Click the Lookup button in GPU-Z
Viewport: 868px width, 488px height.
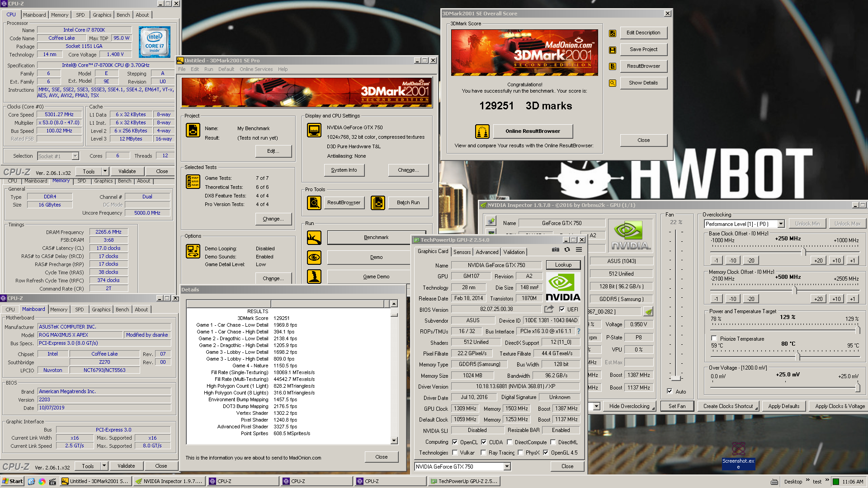point(563,265)
